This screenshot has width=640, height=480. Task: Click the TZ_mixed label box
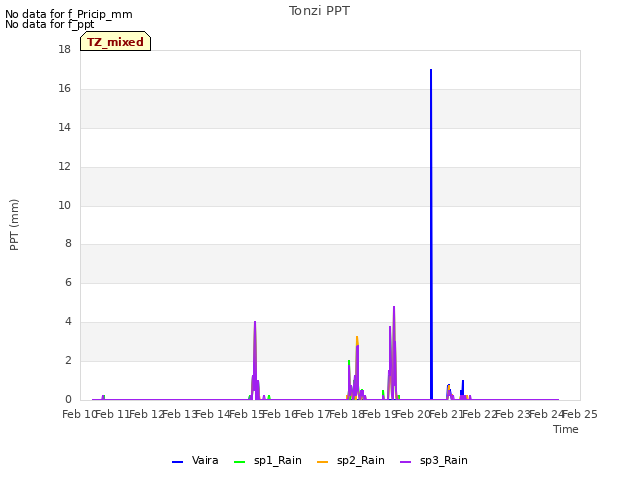pyautogui.click(x=116, y=41)
